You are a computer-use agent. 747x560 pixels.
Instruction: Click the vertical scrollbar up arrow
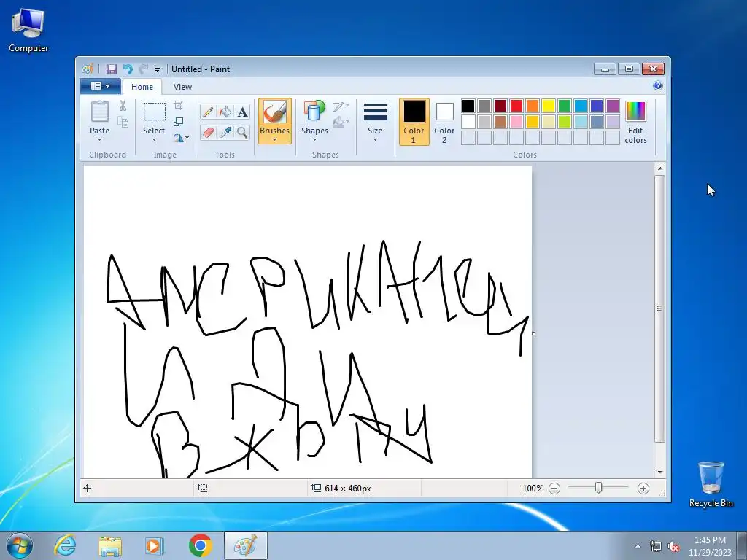click(x=659, y=168)
